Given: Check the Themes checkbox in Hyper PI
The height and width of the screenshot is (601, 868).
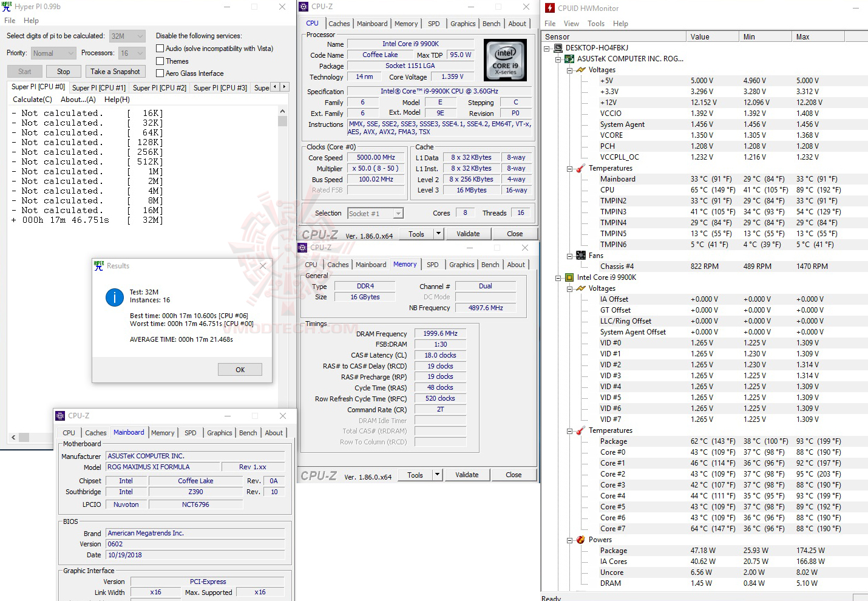Looking at the screenshot, I should tap(160, 61).
